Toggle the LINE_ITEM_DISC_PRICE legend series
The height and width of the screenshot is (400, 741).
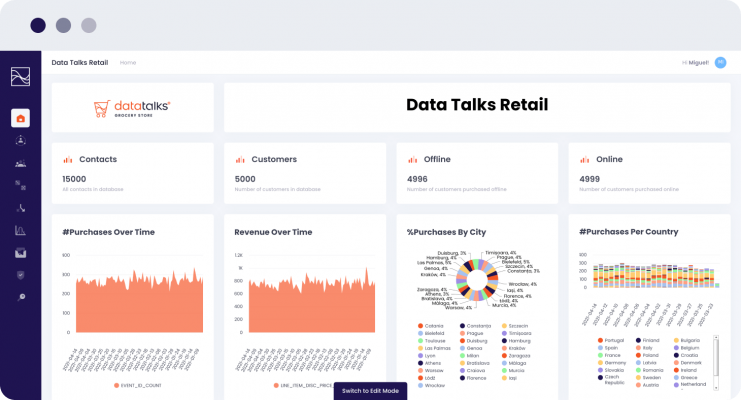click(x=303, y=385)
